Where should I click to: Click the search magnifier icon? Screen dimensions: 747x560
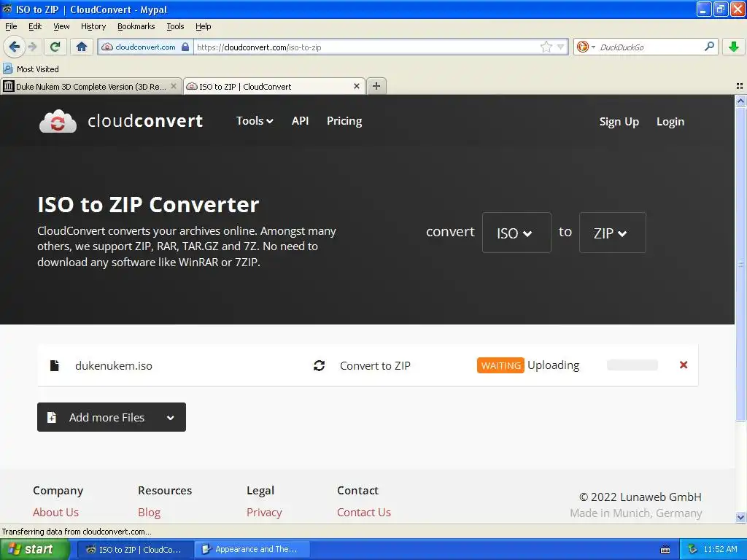(709, 46)
